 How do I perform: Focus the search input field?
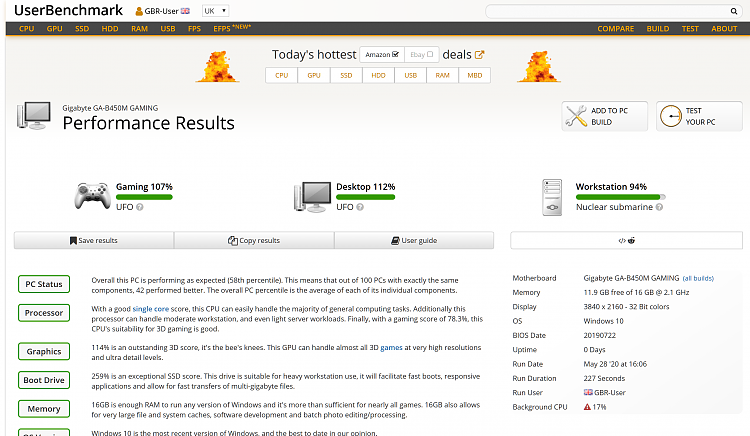(x=607, y=11)
